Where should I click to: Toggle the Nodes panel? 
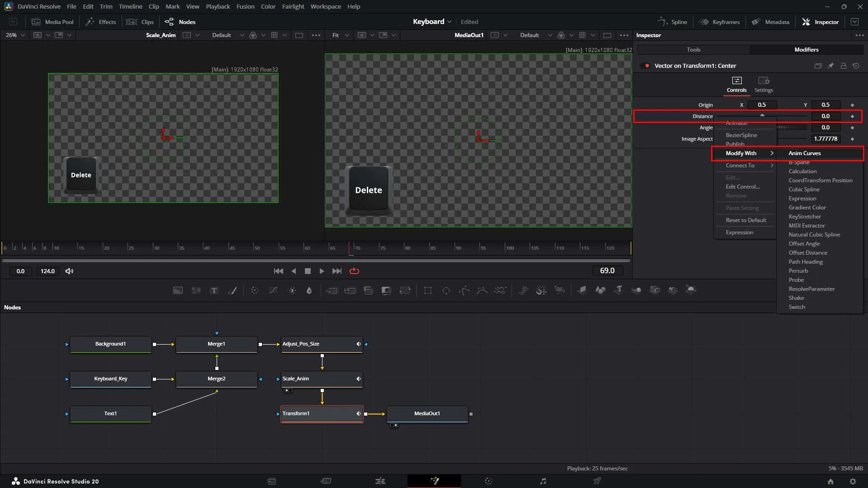tap(180, 22)
